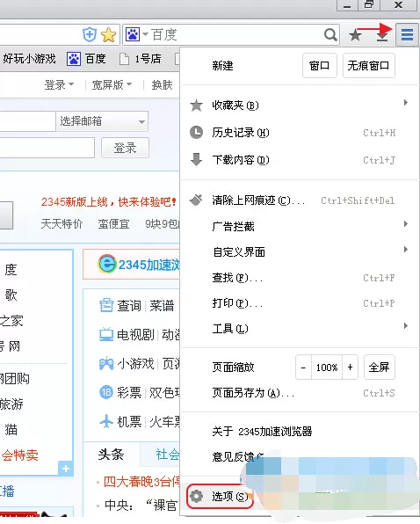This screenshot has height=524, width=420.
Task: Open the hamburger main menu button
Action: (407, 34)
